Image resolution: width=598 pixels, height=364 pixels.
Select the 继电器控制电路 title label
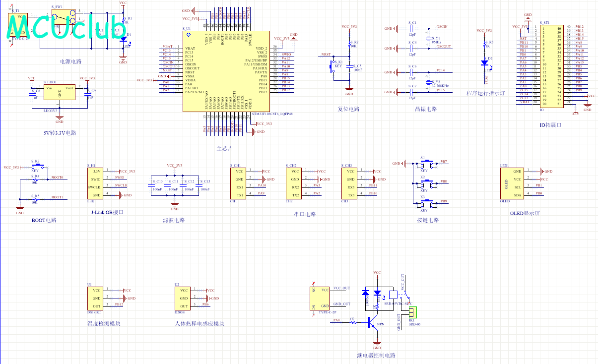[x=376, y=356]
